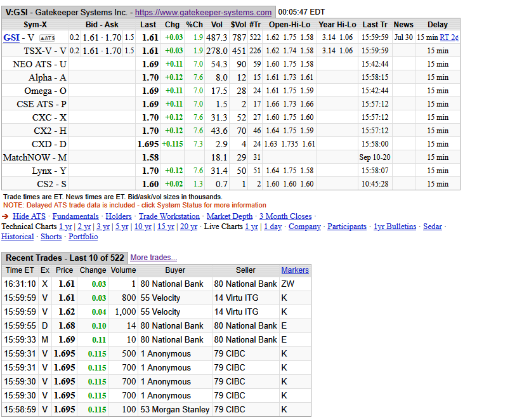Click the Hide ATS link
510x420 pixels.
point(29,216)
